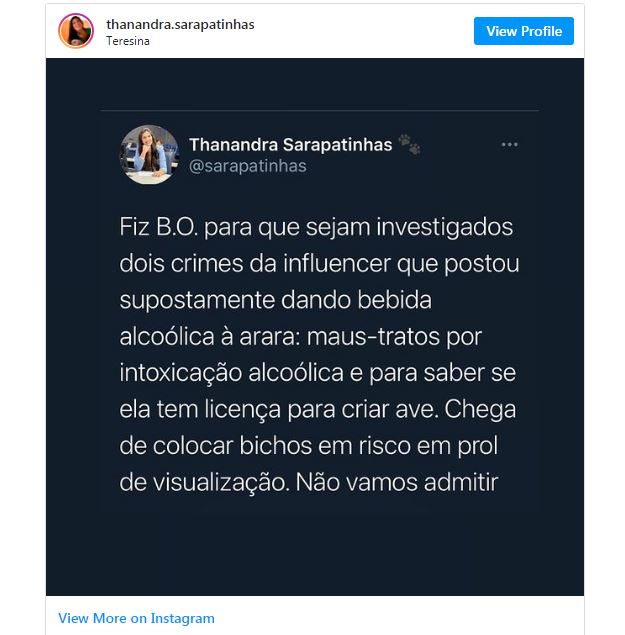Select the line 'supostamente dando bebida'

275,300
